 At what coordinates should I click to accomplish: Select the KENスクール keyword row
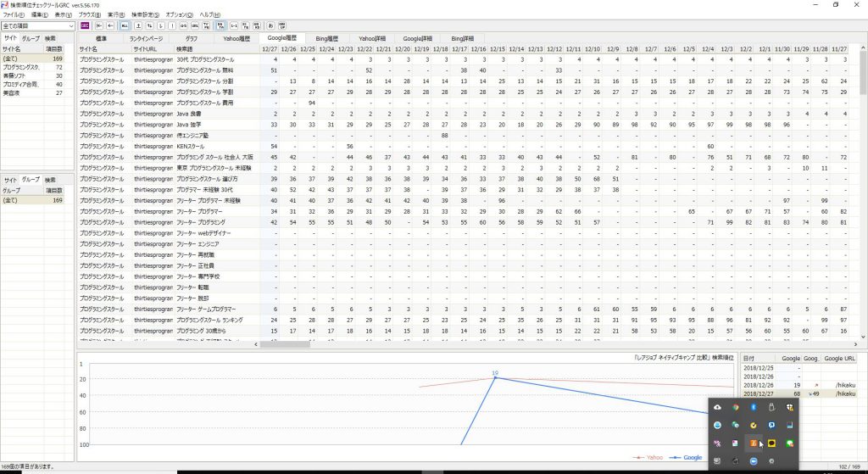click(x=463, y=146)
